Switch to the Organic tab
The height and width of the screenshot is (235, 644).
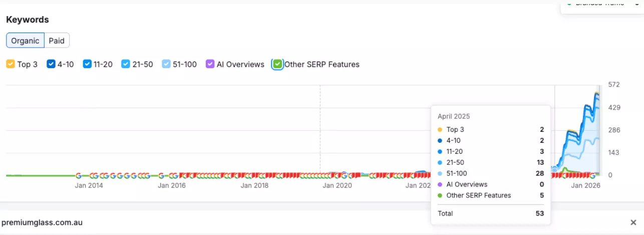click(x=26, y=41)
